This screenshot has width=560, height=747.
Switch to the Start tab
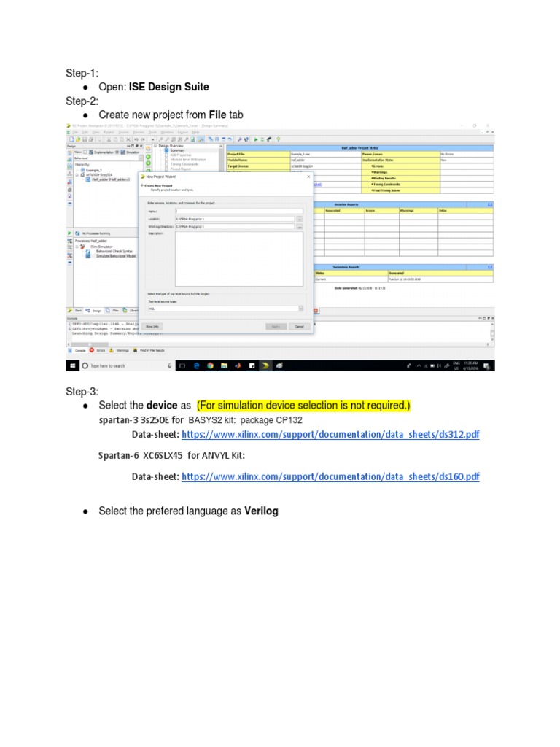click(75, 311)
